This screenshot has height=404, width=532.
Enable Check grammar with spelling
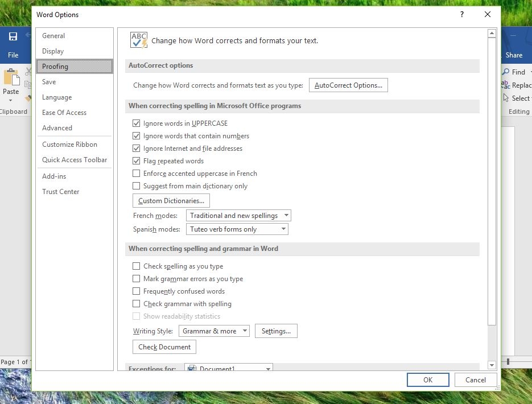pos(136,304)
